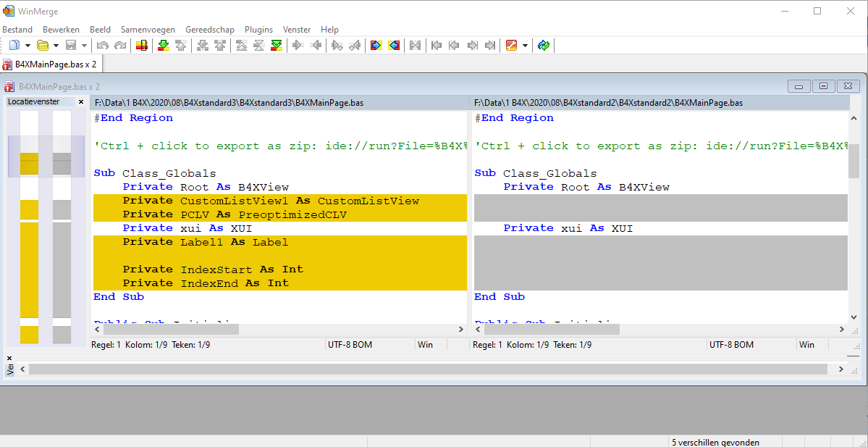Click the Next File navigation icon
868x447 pixels.
472,46
